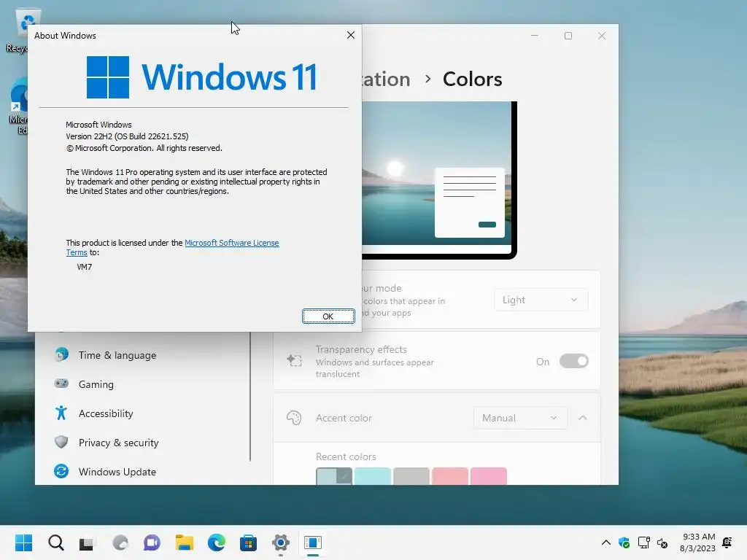Open Gaming settings category
The image size is (747, 560).
click(96, 384)
